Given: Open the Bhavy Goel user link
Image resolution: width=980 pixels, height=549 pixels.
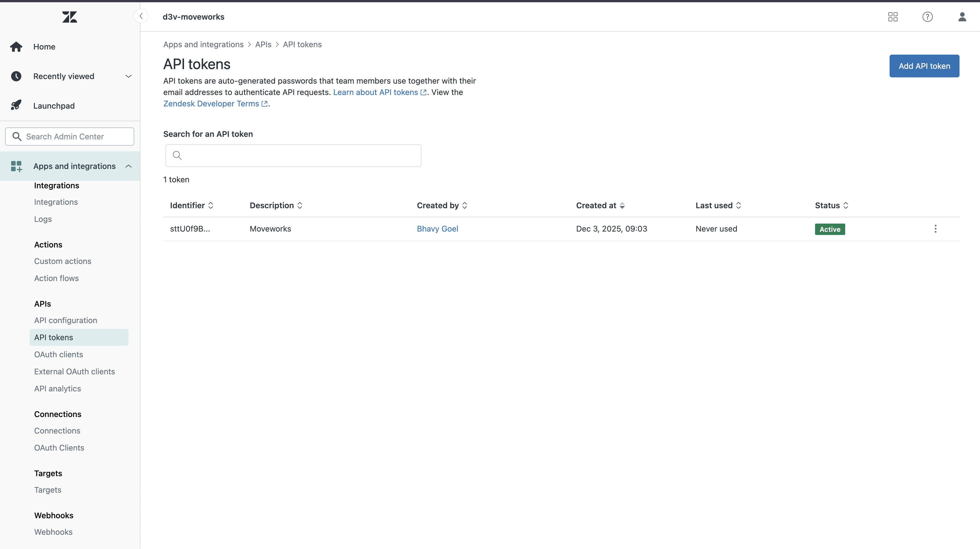Looking at the screenshot, I should pos(437,229).
